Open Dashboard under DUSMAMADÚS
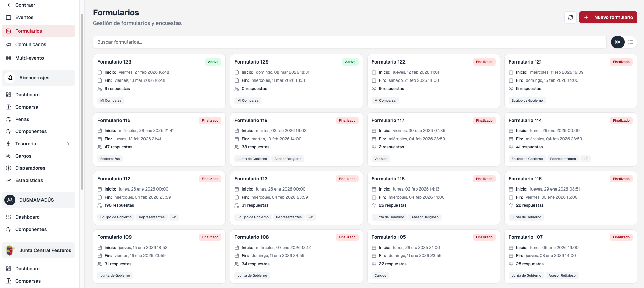Image resolution: width=644 pixels, height=288 pixels. pyautogui.click(x=38, y=217)
